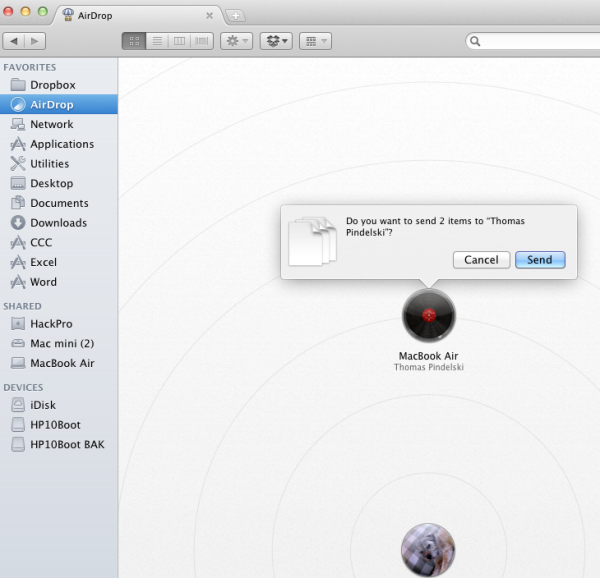
Task: Select MacBook Air under Shared
Action: tap(59, 363)
